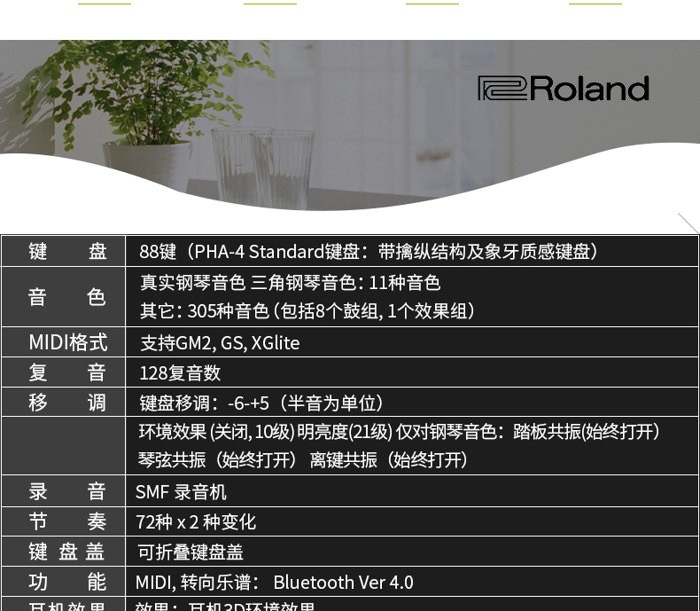700x611 pixels.
Task: Click the 真实钢琴音色 11种音色 line
Action: 290,283
